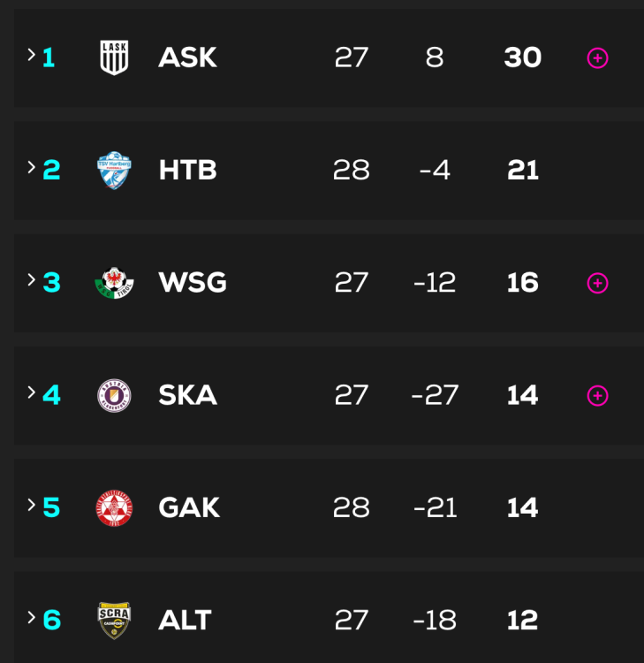This screenshot has height=663, width=644.
Task: Expand the GAK row chevron
Action: click(32, 505)
